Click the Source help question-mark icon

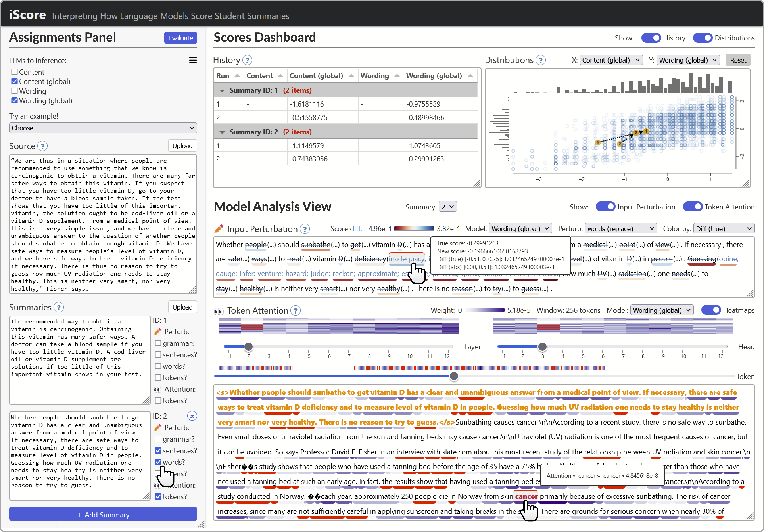click(42, 146)
